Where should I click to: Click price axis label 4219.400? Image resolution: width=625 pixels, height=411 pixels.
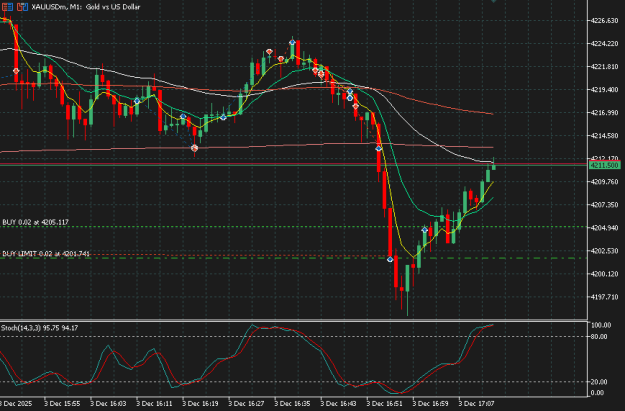click(605, 90)
